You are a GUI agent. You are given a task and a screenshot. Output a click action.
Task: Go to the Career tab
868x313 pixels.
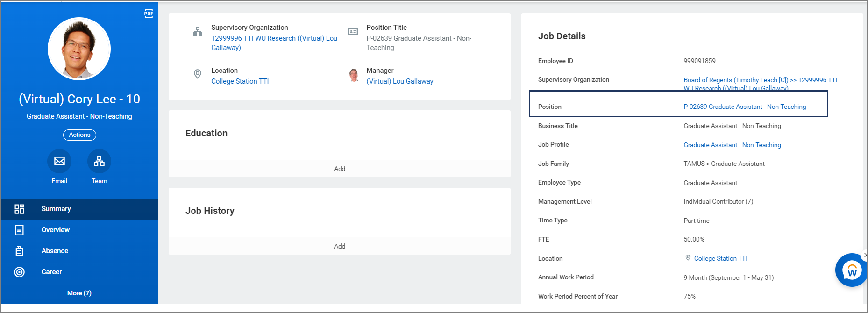click(x=51, y=272)
